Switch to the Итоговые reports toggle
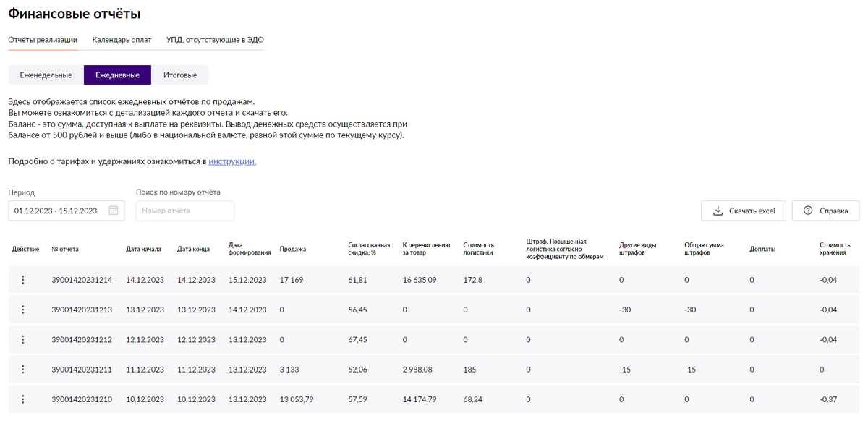The width and height of the screenshot is (868, 421). pos(180,75)
